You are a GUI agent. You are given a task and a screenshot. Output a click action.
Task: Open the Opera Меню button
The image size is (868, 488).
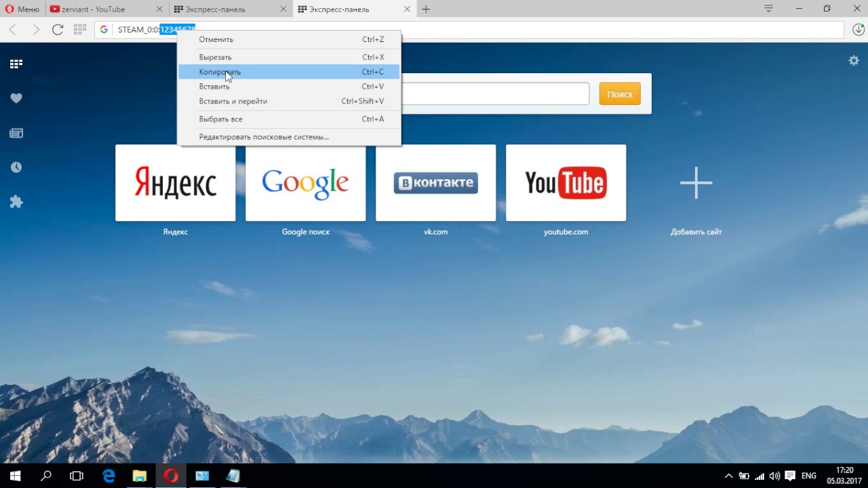click(22, 9)
